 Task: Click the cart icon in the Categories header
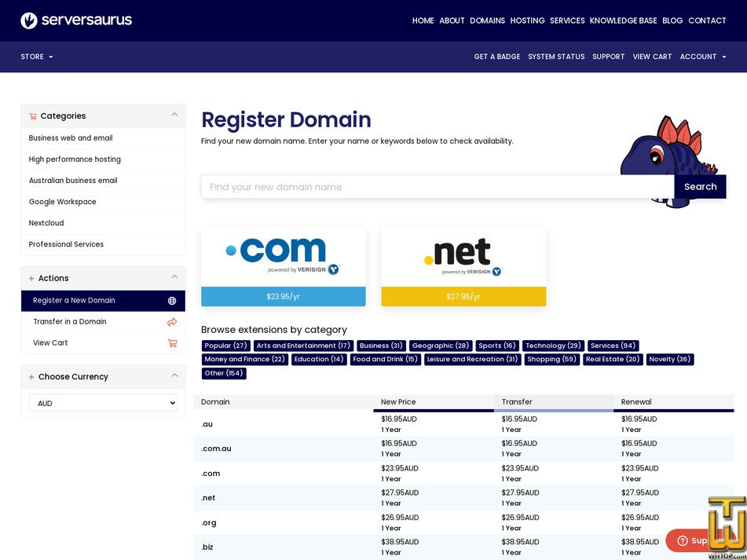tap(33, 115)
